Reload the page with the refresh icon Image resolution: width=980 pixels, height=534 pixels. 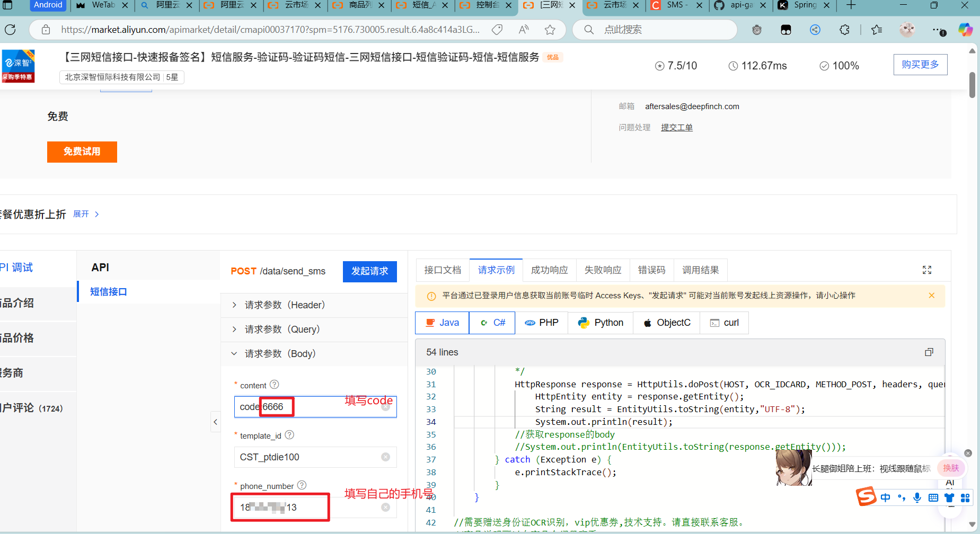[x=10, y=30]
